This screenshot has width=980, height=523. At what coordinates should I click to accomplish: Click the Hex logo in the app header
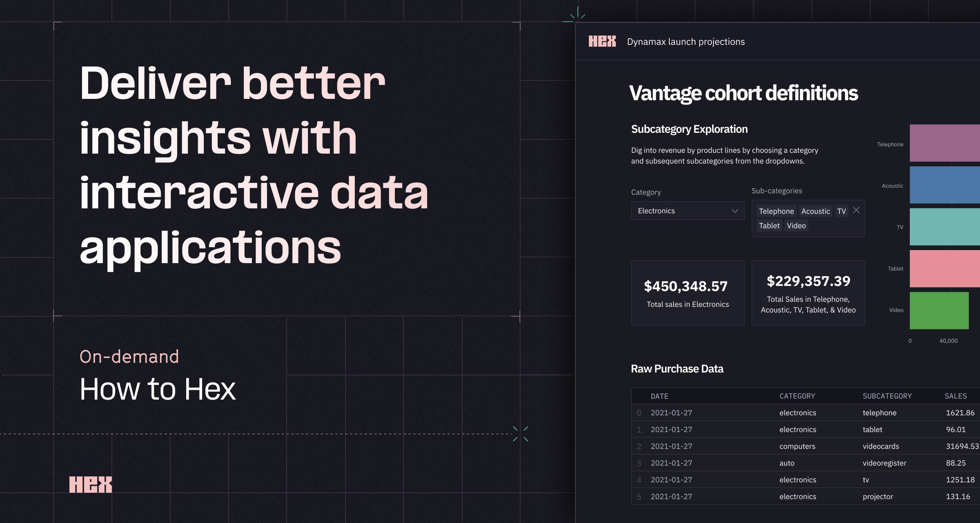(602, 41)
